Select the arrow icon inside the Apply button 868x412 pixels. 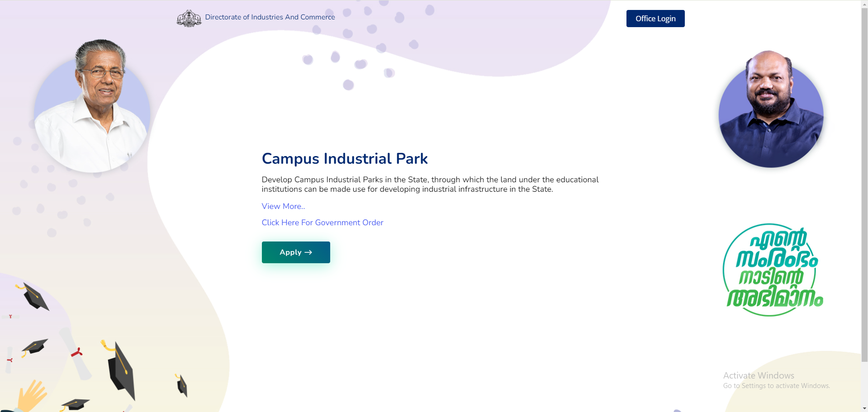pos(309,252)
